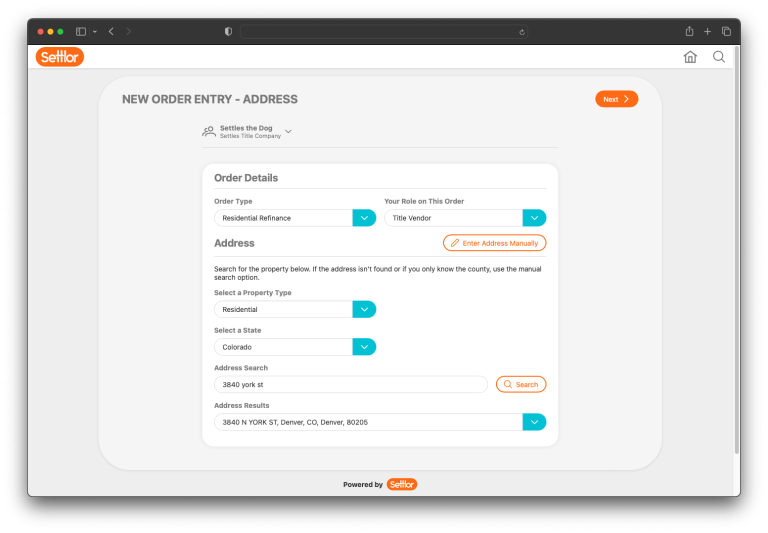
Task: Reload the page using the refresh icon
Action: pyautogui.click(x=522, y=32)
